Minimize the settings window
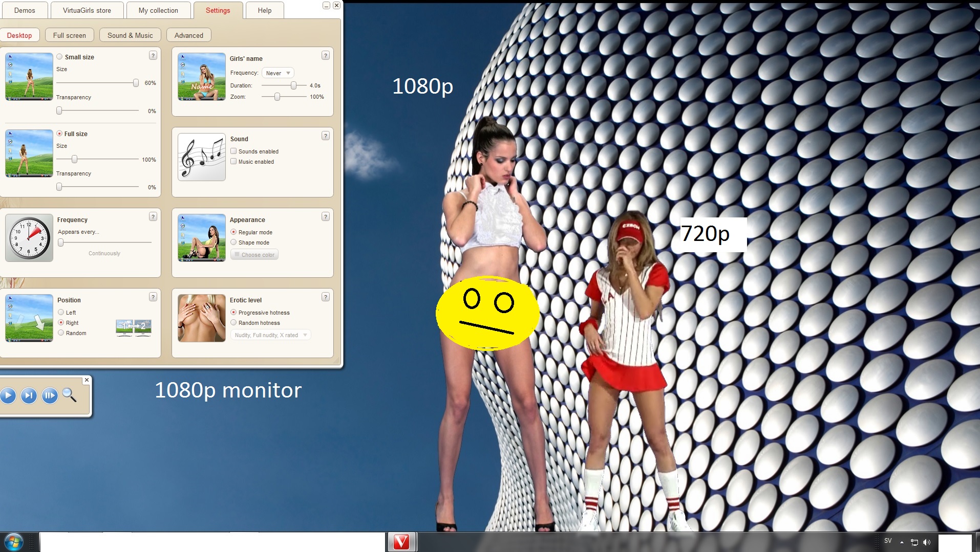980x552 pixels. (326, 5)
